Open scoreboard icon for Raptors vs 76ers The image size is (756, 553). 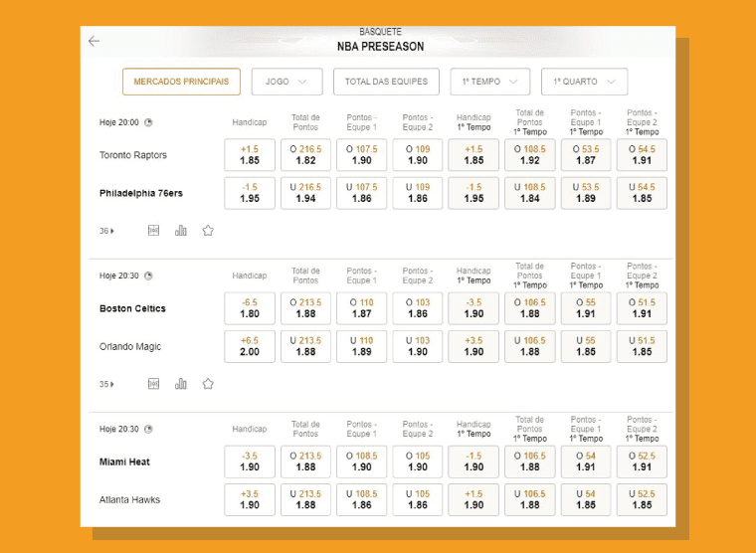click(153, 231)
